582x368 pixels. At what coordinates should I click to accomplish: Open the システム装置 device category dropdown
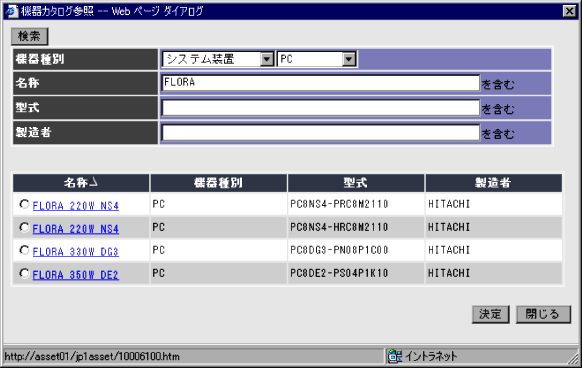218,59
